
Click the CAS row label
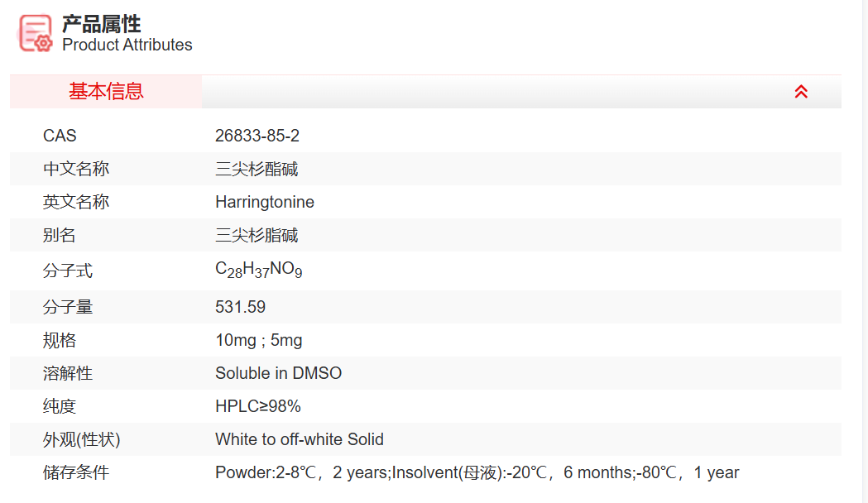point(60,136)
